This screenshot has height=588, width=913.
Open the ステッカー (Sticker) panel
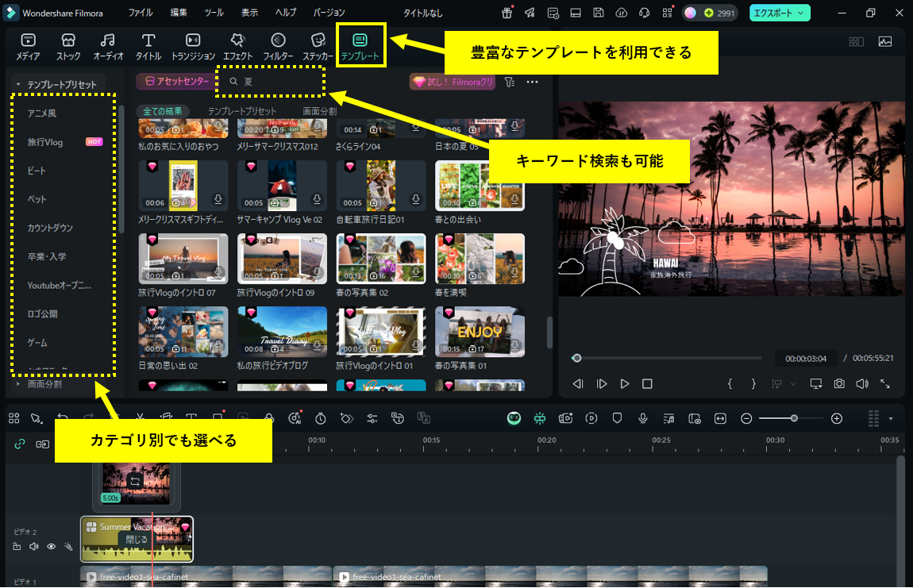(318, 47)
